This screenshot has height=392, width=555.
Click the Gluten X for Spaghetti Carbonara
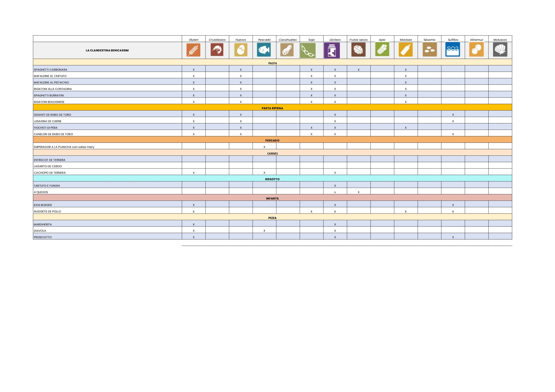click(x=194, y=70)
